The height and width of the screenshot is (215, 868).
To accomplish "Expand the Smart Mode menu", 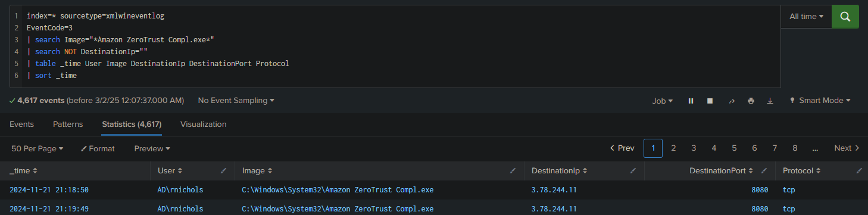I will (x=820, y=101).
